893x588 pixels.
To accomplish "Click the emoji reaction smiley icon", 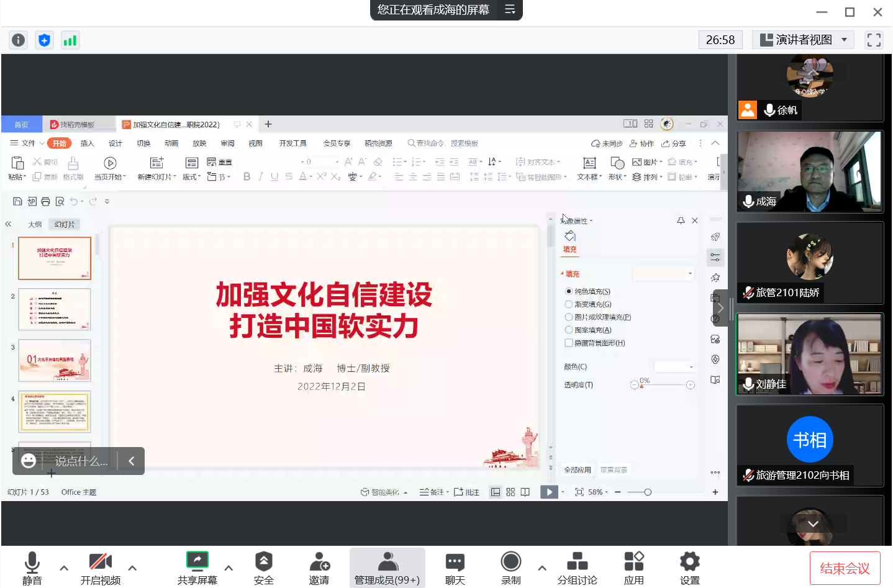I will pos(29,461).
